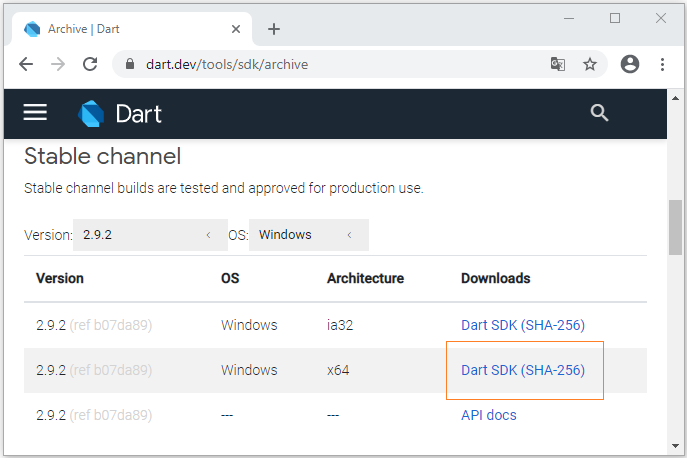Screen dimensions: 687x458
Task: Click the scrollbar down arrow
Action: coord(675,447)
